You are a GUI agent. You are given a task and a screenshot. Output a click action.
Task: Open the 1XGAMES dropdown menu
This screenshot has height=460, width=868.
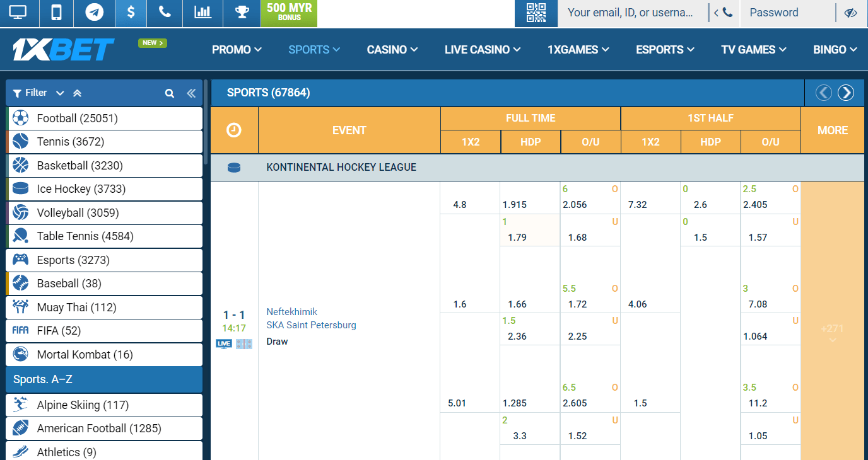578,50
